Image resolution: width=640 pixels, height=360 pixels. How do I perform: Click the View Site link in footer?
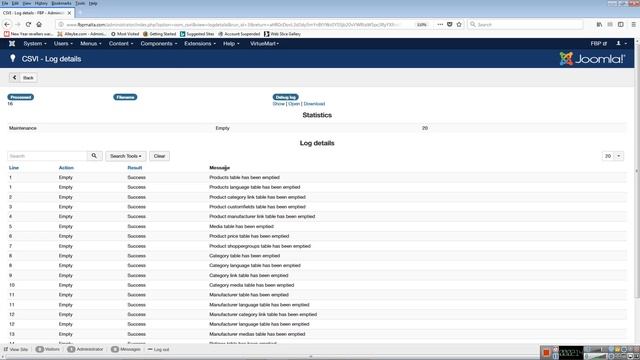pyautogui.click(x=16, y=349)
